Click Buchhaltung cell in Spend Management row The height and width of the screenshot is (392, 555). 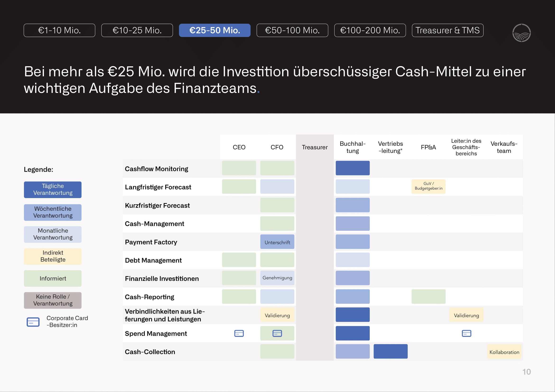[x=353, y=333]
